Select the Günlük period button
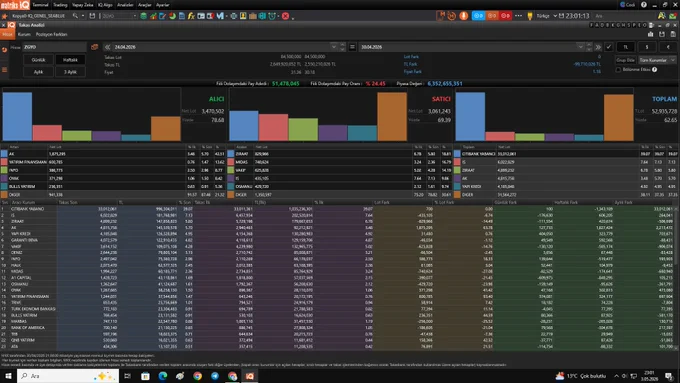This screenshot has height=383, width=680. point(38,60)
